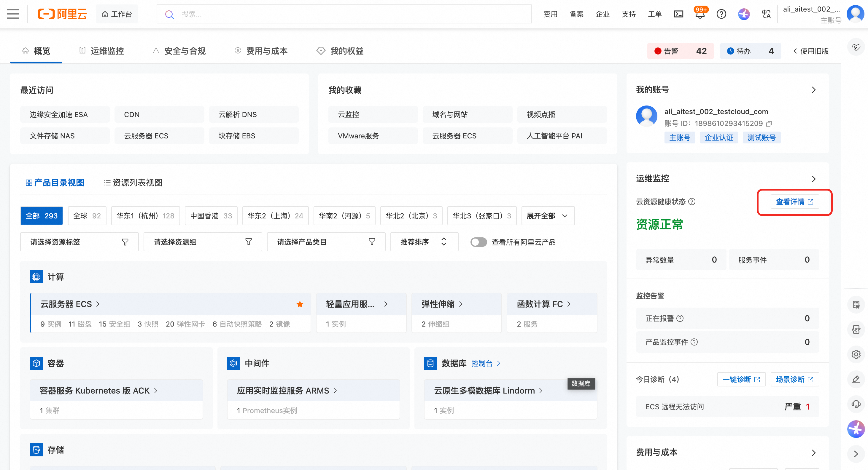The height and width of the screenshot is (470, 868).
Task: Open the 推荐排序 sort dropdown
Action: 424,242
